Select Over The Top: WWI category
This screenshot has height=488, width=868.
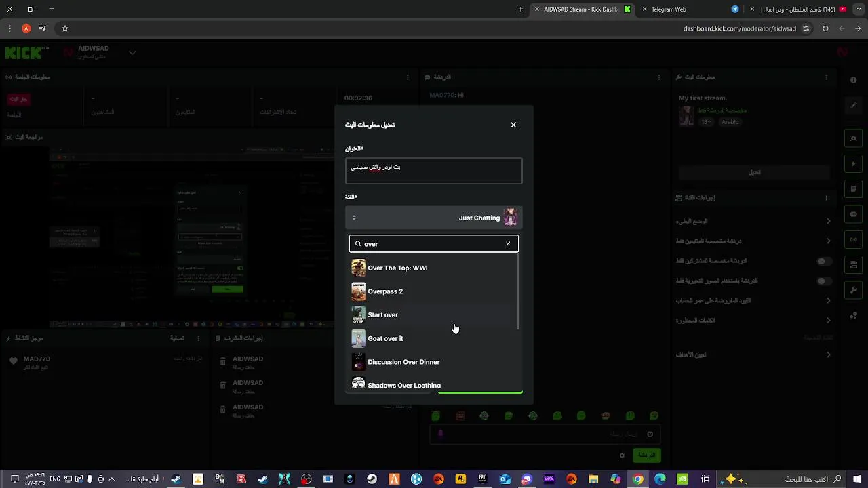(x=433, y=268)
